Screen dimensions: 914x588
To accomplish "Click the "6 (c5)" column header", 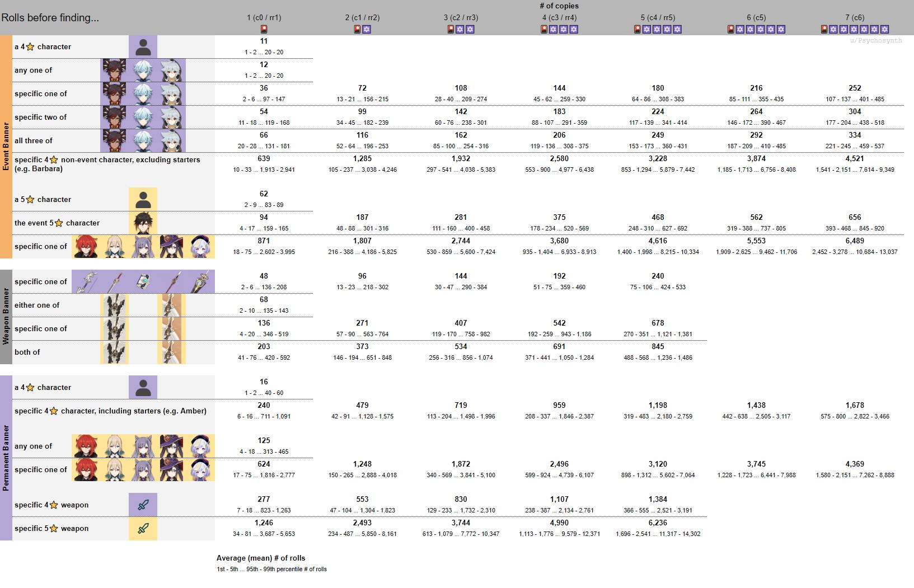I will click(756, 17).
